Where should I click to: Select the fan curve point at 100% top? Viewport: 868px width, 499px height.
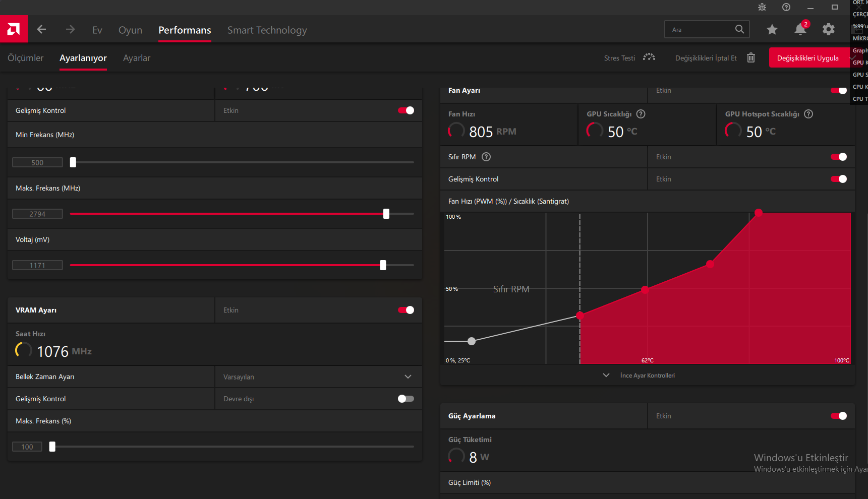[x=759, y=212]
